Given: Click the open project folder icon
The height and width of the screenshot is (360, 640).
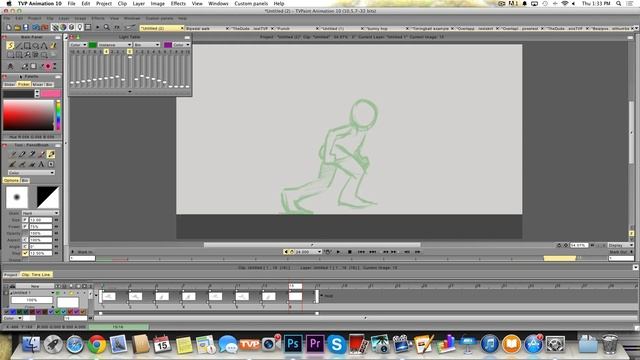Looking at the screenshot, I should 18,27.
